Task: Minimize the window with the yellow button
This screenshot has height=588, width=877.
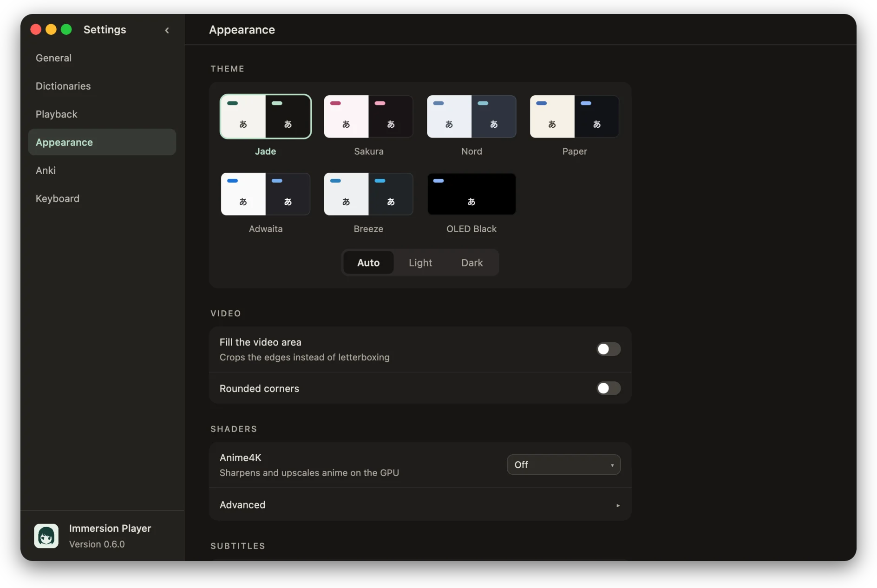Action: pos(51,30)
